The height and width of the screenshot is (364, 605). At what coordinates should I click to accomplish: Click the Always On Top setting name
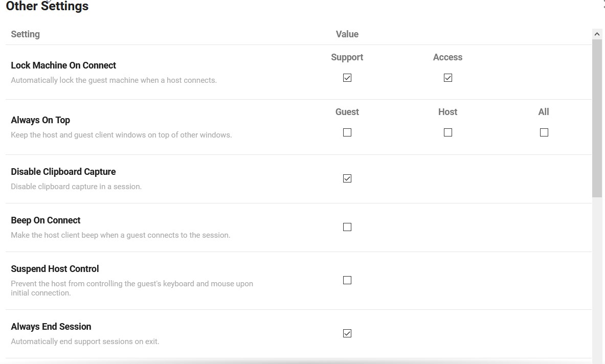40,120
